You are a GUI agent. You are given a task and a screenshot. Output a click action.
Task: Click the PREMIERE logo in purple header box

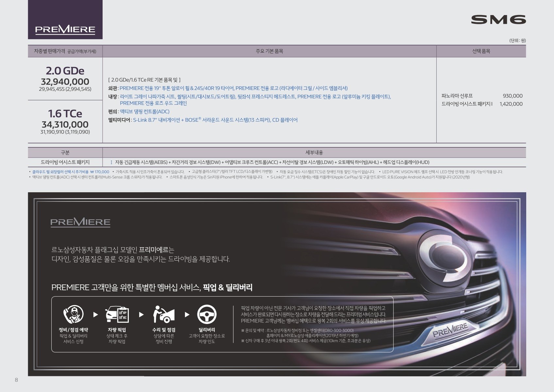pyautogui.click(x=65, y=30)
